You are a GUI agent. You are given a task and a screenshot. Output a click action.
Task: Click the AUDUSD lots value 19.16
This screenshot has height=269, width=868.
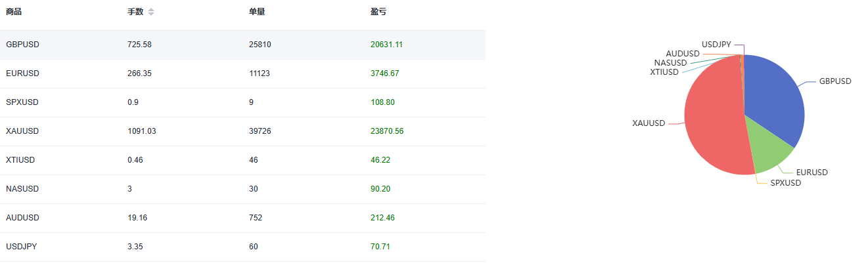[137, 218]
